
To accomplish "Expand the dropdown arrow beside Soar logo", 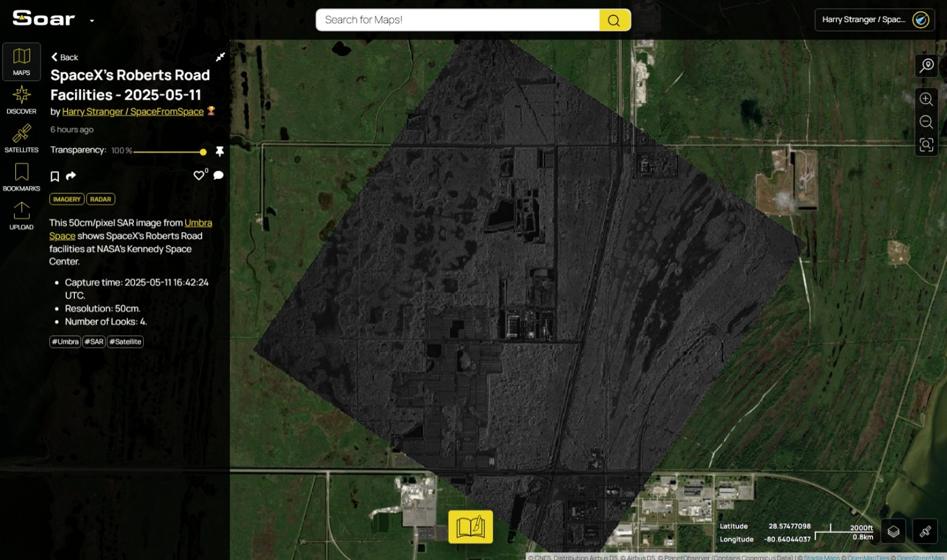I will pos(92,21).
